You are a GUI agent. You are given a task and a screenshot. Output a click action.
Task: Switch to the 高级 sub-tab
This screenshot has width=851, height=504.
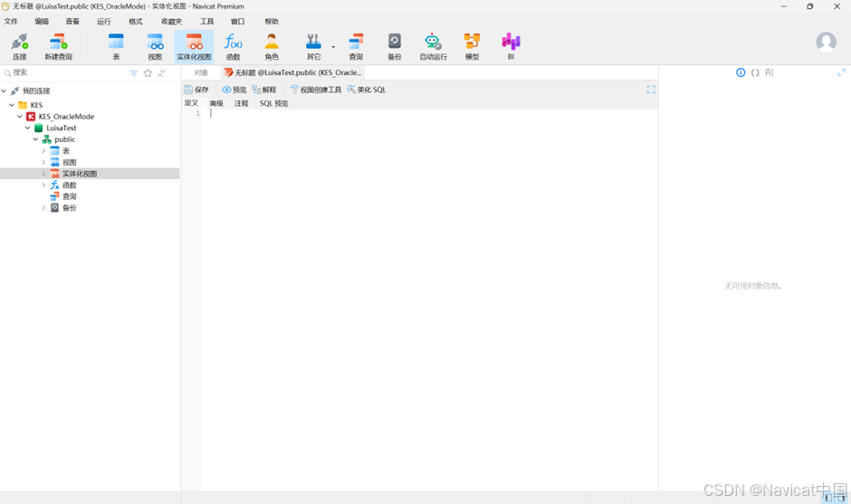[x=216, y=103]
